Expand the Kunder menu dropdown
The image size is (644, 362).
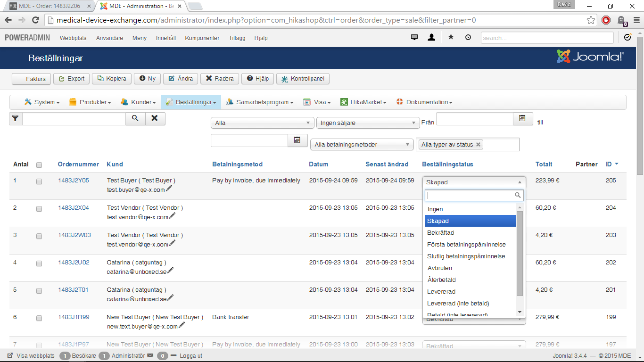(x=138, y=102)
